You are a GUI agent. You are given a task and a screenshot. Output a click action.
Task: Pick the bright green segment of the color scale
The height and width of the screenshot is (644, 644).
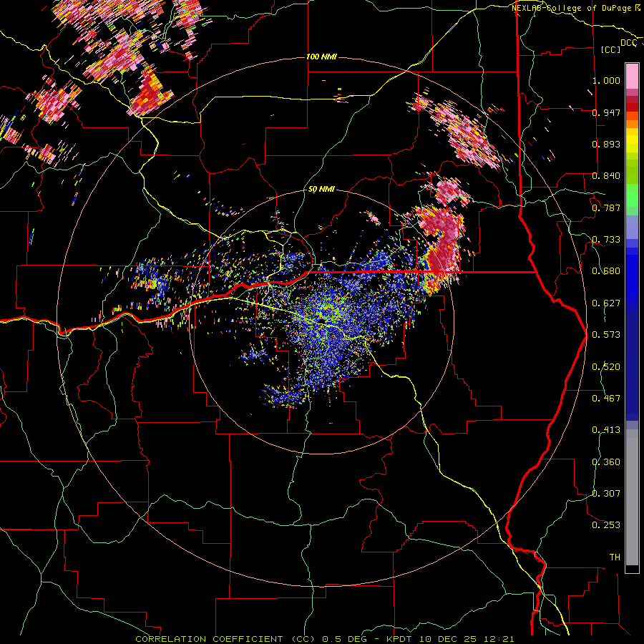tap(632, 195)
